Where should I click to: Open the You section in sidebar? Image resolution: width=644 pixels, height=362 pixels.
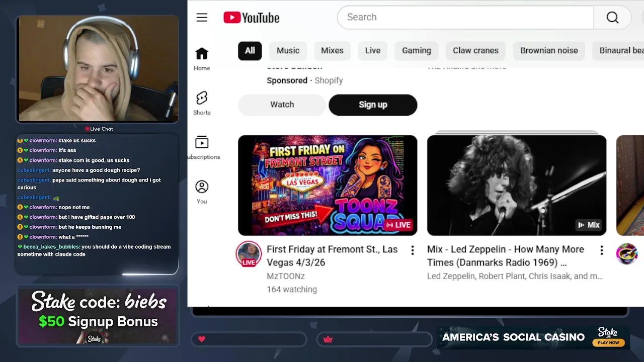(x=202, y=192)
